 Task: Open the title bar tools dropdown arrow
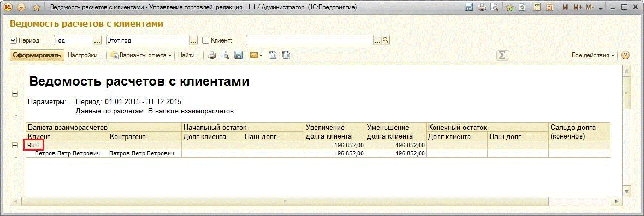point(600,8)
